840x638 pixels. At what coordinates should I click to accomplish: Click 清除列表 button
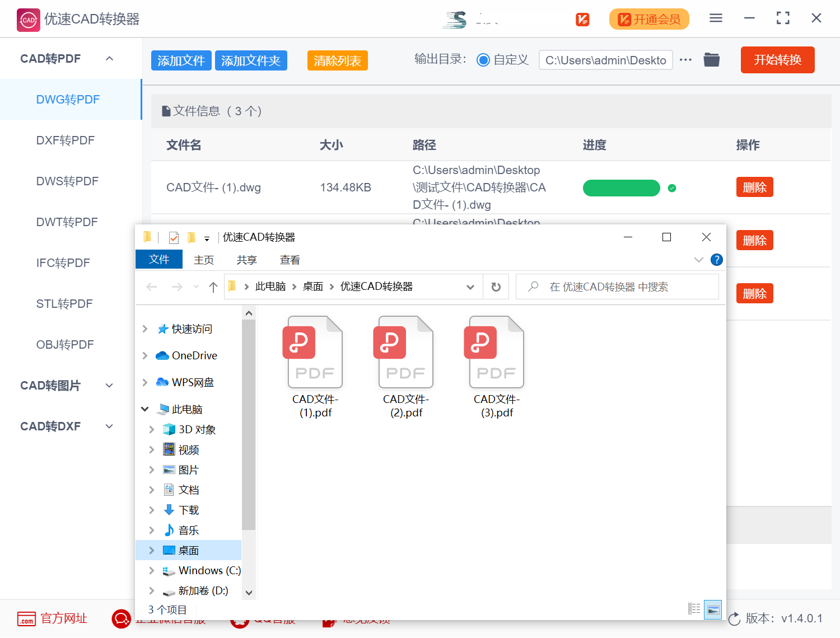[x=338, y=60]
